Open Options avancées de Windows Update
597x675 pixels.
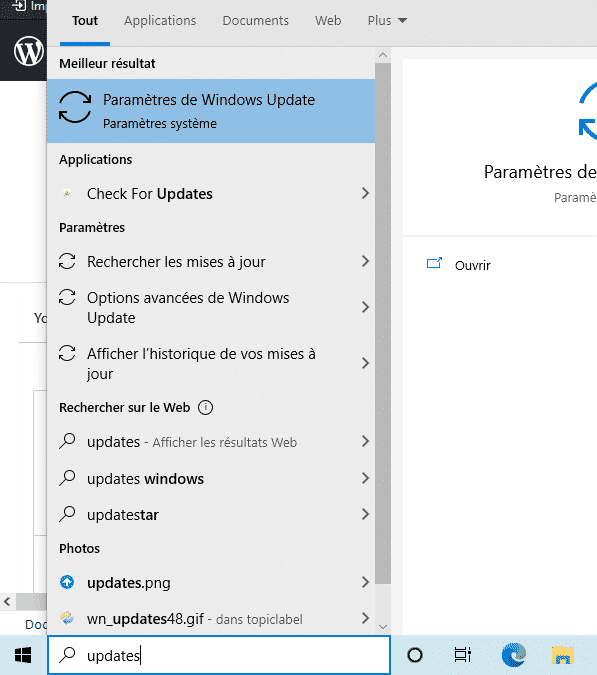tap(210, 307)
